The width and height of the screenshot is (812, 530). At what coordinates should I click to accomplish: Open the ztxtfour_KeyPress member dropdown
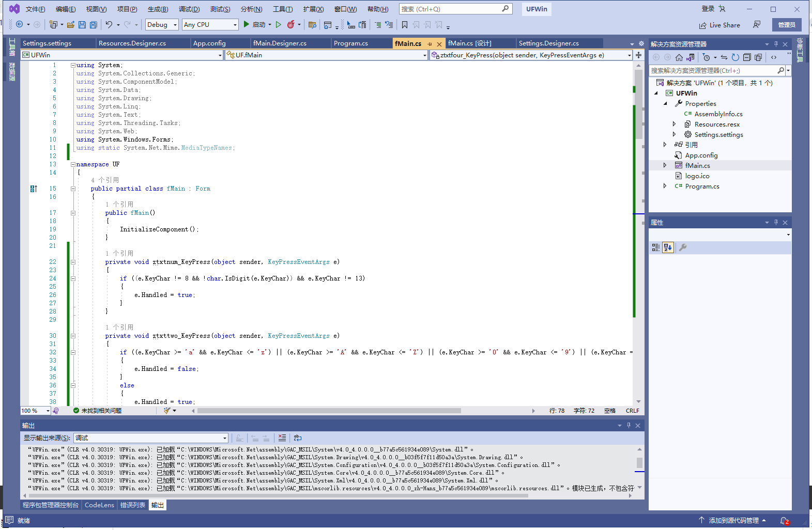coord(531,55)
